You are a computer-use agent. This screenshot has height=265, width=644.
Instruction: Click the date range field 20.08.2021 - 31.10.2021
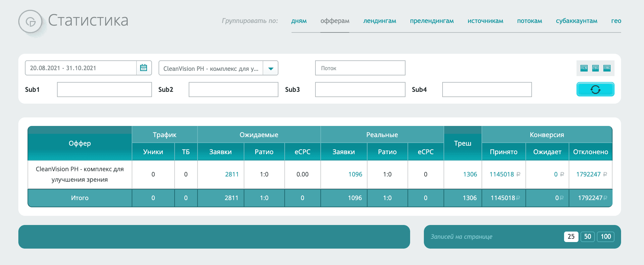[x=81, y=68]
